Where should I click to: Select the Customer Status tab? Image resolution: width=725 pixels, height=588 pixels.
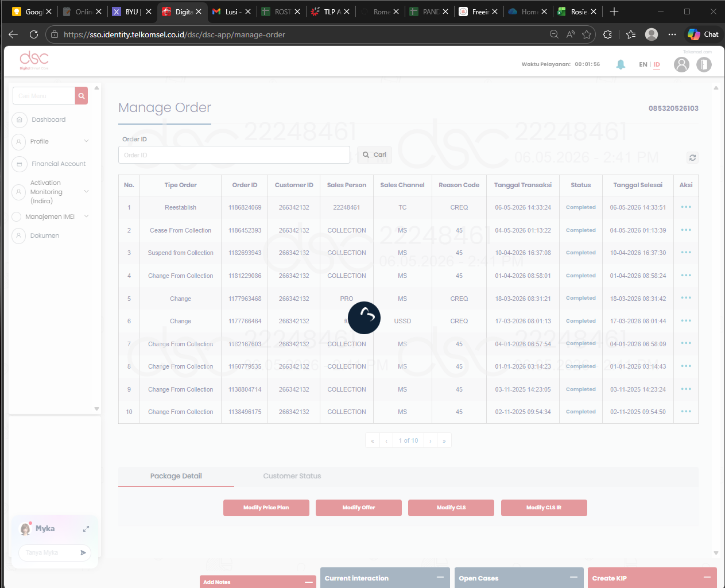point(292,476)
